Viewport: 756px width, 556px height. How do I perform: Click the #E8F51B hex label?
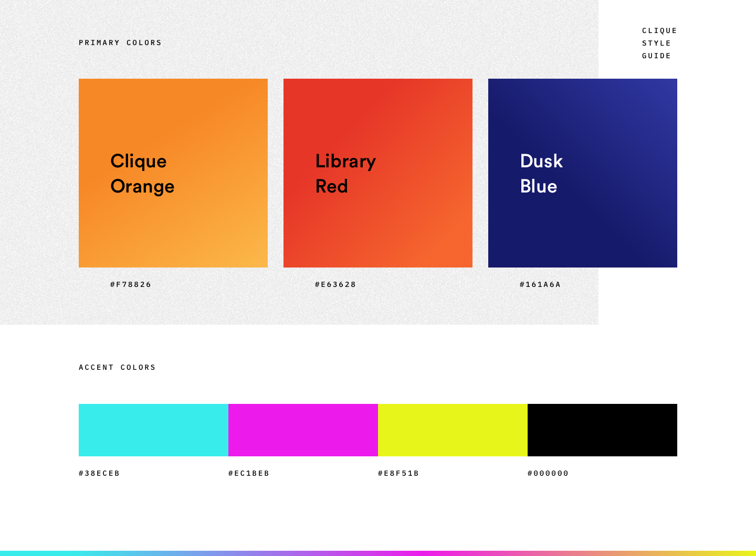(x=398, y=473)
